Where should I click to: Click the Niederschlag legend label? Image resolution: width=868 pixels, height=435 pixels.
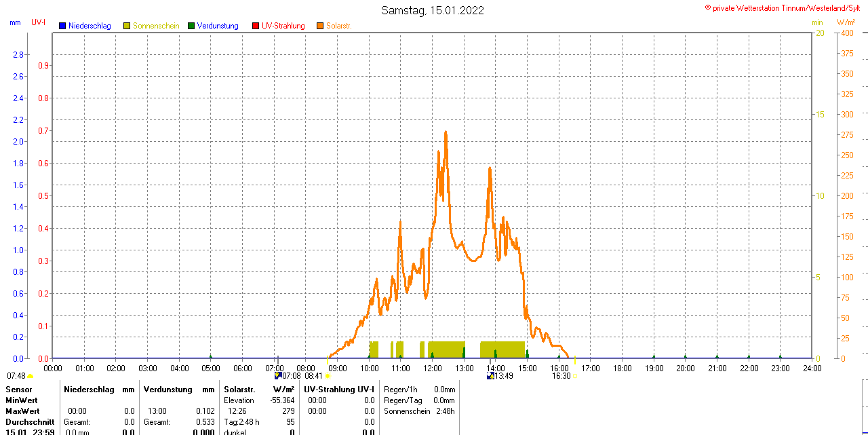(x=90, y=26)
